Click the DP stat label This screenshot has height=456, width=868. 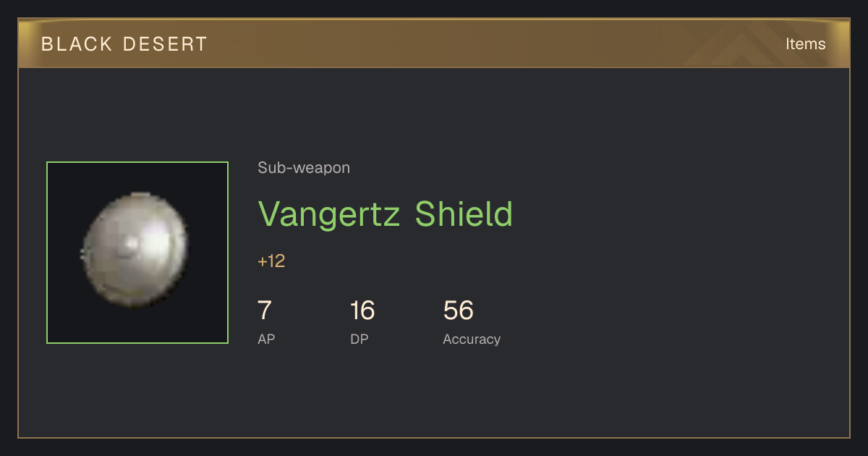tap(359, 339)
